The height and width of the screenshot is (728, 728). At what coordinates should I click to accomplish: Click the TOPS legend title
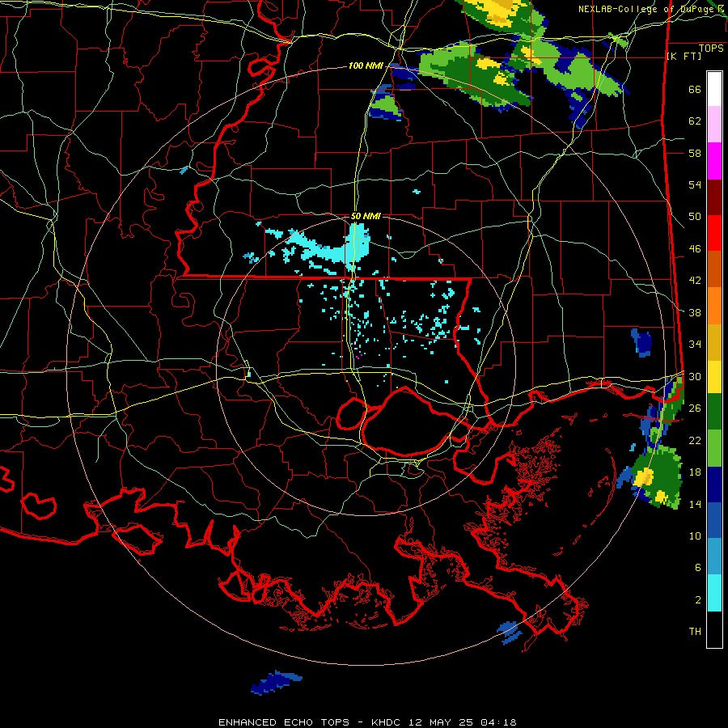click(711, 49)
